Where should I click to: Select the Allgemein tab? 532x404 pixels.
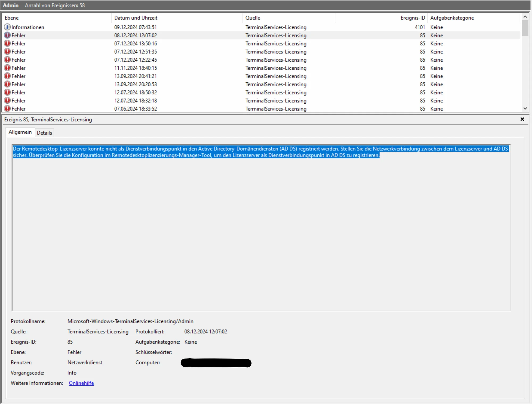point(20,132)
